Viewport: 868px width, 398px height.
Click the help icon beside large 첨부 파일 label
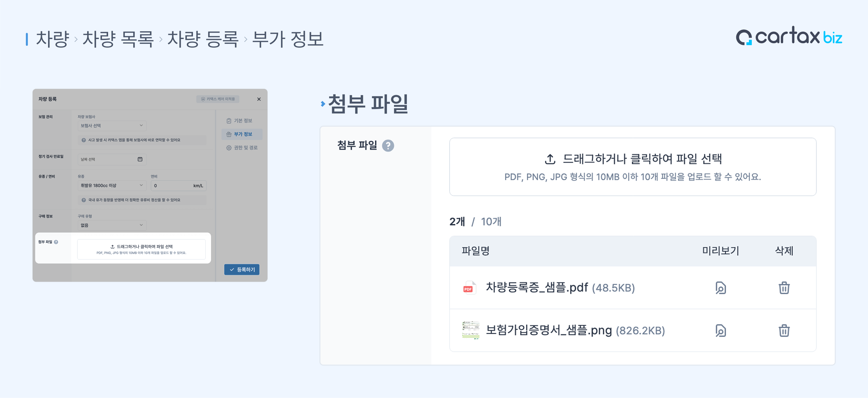tap(388, 145)
